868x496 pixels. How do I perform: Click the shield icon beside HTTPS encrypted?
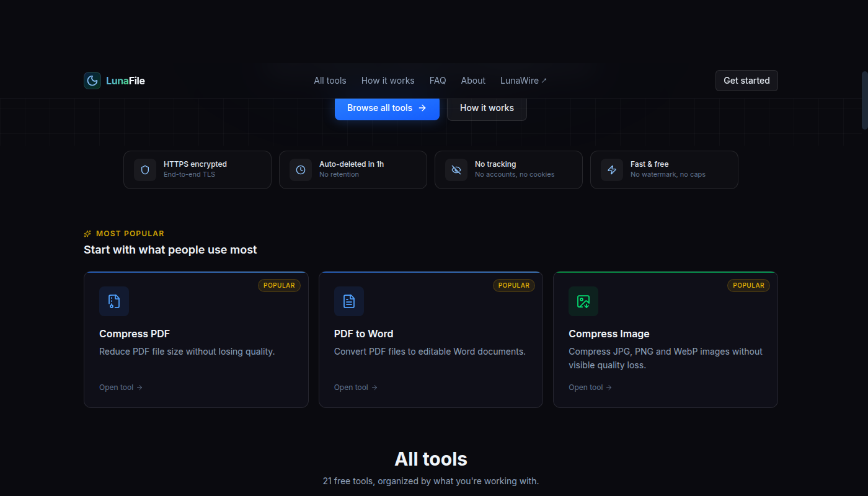coord(145,170)
